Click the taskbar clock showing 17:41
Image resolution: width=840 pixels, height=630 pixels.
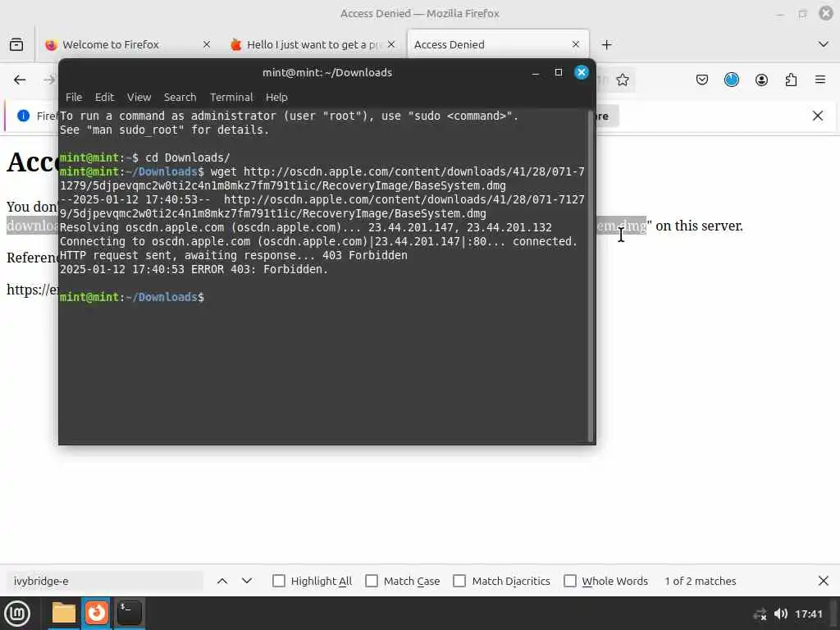click(808, 614)
